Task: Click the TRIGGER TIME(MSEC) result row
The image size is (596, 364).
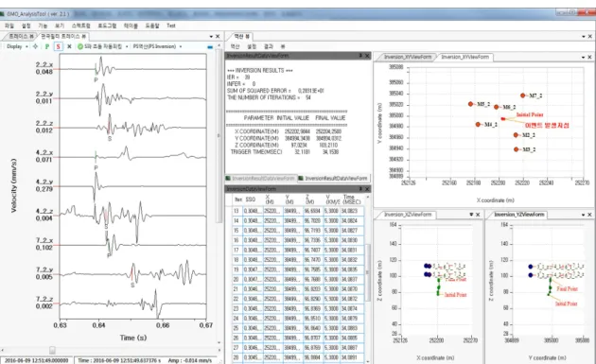Action: tap(285, 152)
